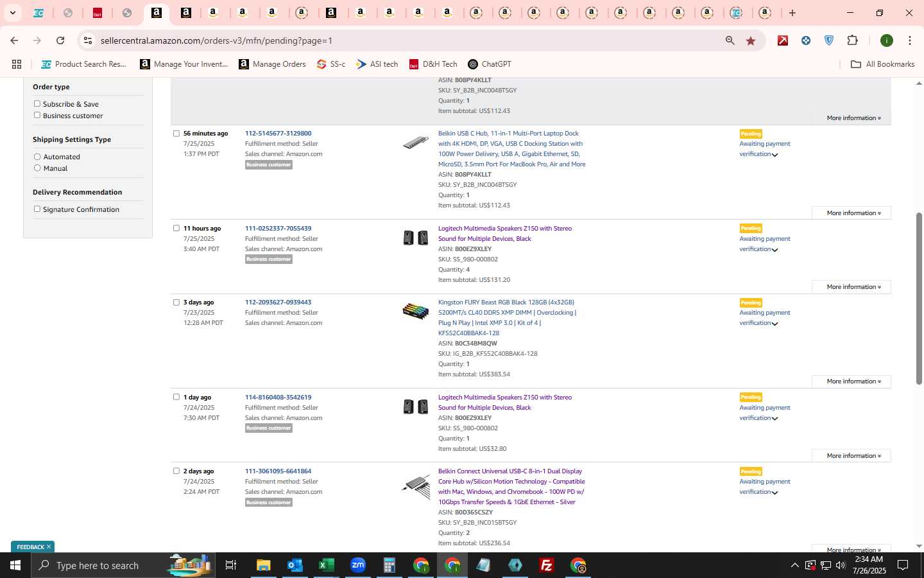Screen dimensions: 924x578
Task: Open the ASI tech bookmark
Action: tap(377, 64)
